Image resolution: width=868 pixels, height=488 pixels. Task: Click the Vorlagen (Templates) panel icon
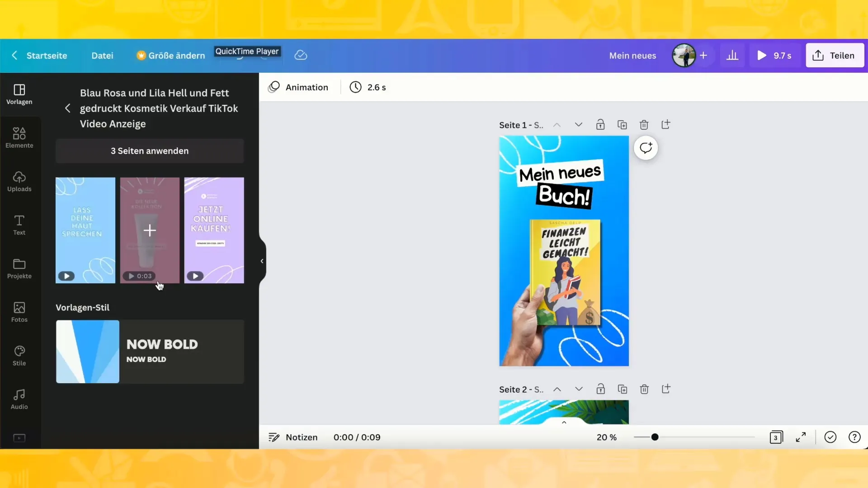[x=19, y=94]
